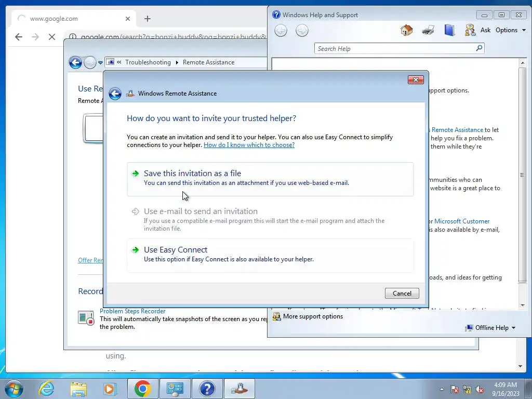Click Chrome back navigation arrow

click(19, 37)
